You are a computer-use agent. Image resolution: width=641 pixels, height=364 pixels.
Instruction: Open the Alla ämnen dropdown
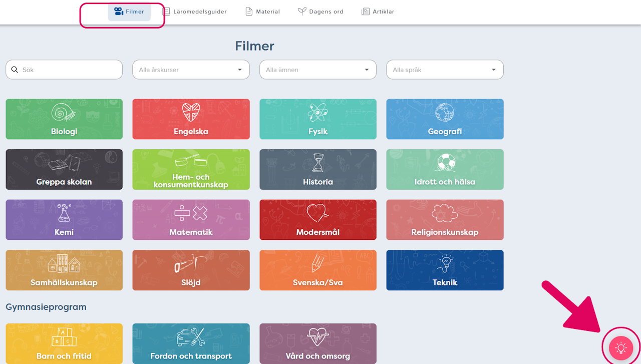tap(317, 70)
